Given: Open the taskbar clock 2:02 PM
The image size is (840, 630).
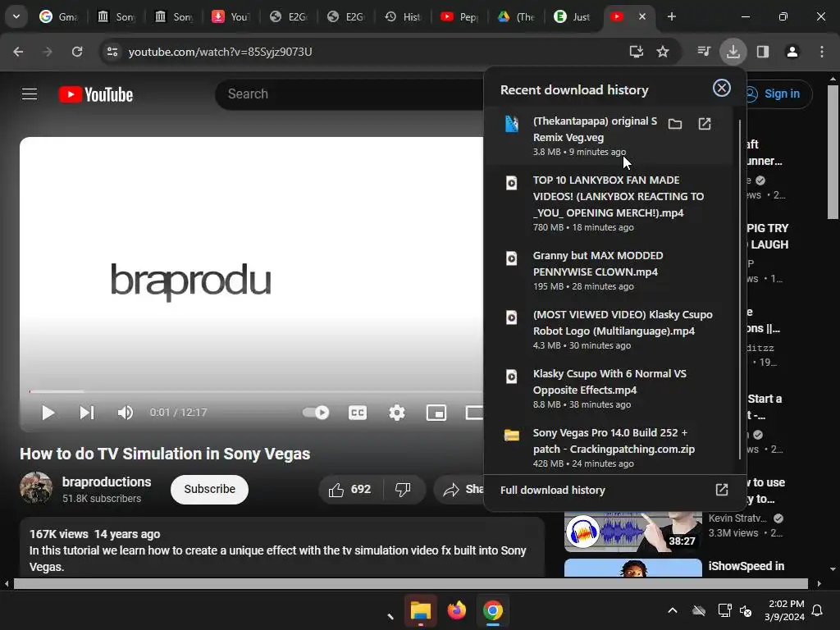Looking at the screenshot, I should click(786, 610).
